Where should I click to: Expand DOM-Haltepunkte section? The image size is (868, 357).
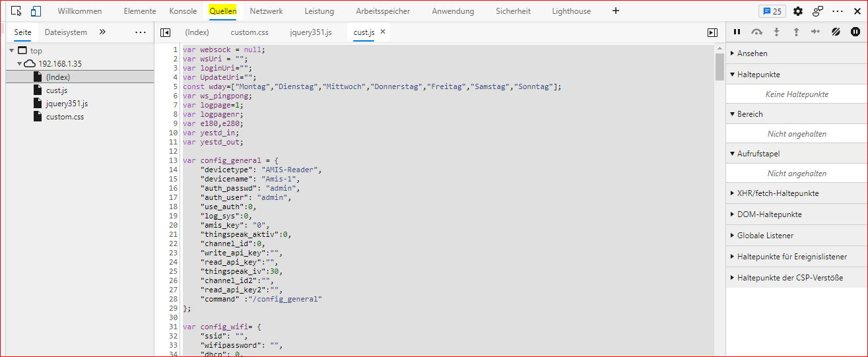click(x=797, y=214)
